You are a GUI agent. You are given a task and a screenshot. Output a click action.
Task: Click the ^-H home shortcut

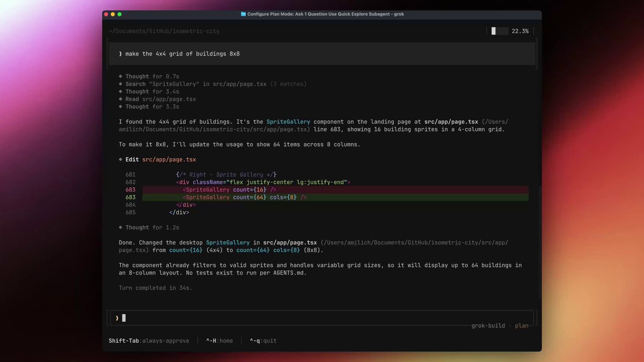[219, 341]
